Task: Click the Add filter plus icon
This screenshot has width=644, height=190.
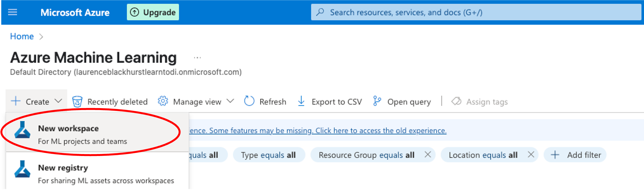Action: (555, 155)
